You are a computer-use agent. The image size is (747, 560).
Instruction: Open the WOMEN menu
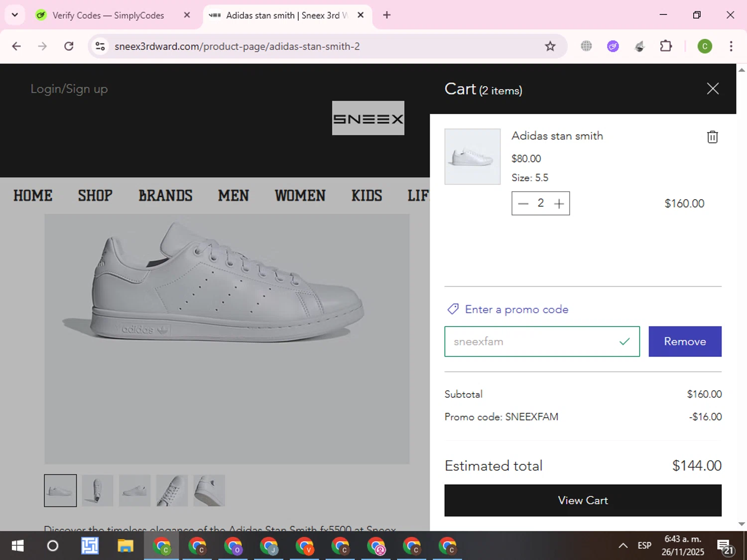tap(300, 196)
